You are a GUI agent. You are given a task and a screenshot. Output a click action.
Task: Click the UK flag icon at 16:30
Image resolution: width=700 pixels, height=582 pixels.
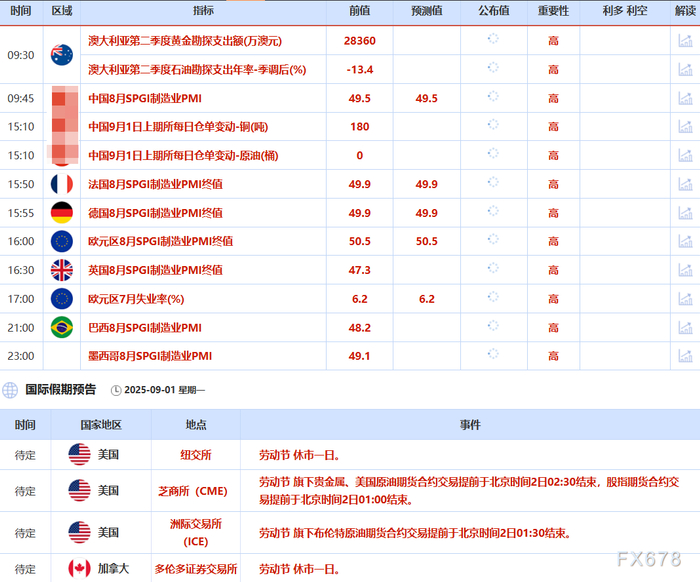(x=62, y=270)
